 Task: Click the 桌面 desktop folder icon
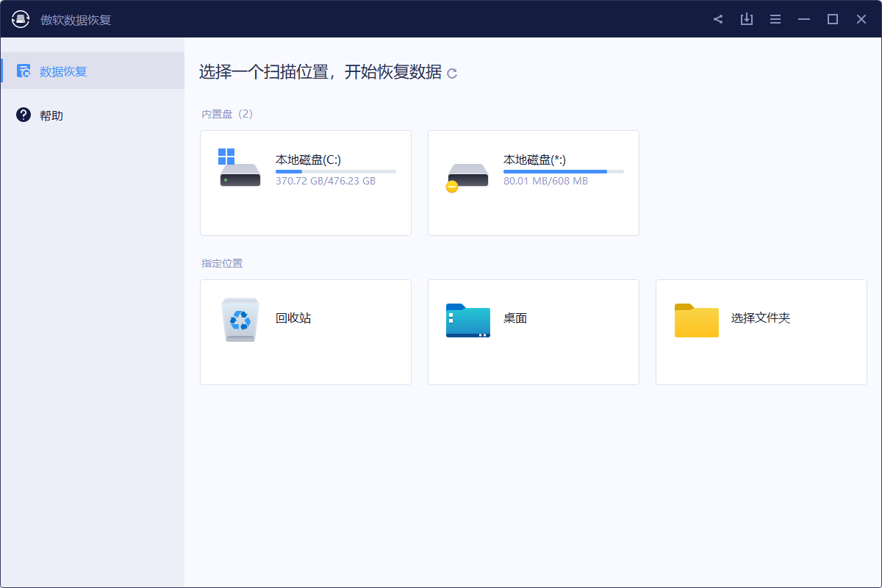point(467,320)
